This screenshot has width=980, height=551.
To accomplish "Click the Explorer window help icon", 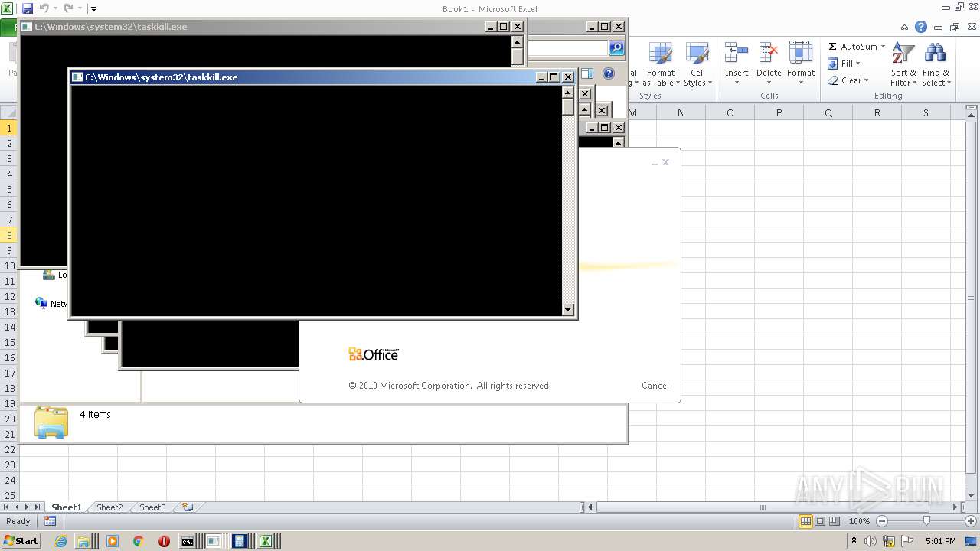I will click(609, 74).
